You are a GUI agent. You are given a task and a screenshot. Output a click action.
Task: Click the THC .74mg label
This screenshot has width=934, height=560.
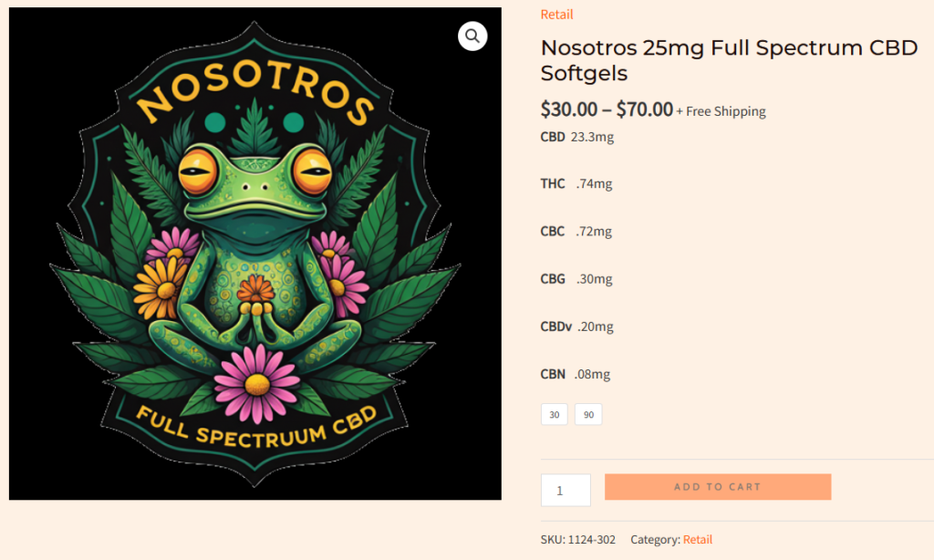pos(576,184)
